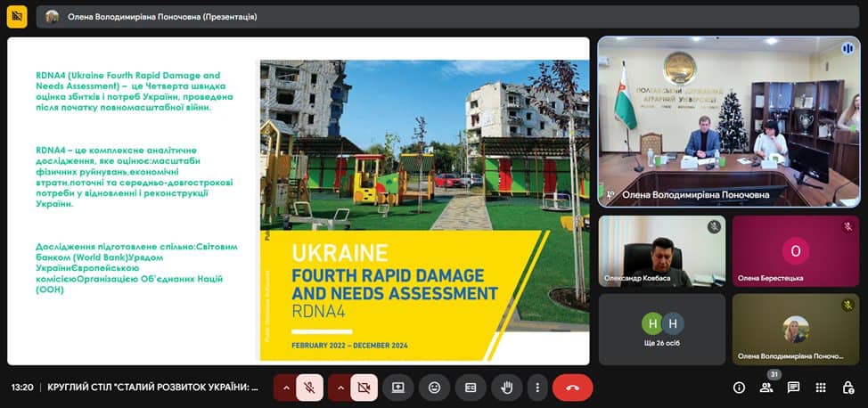Open meeting details info icon

[739, 388]
